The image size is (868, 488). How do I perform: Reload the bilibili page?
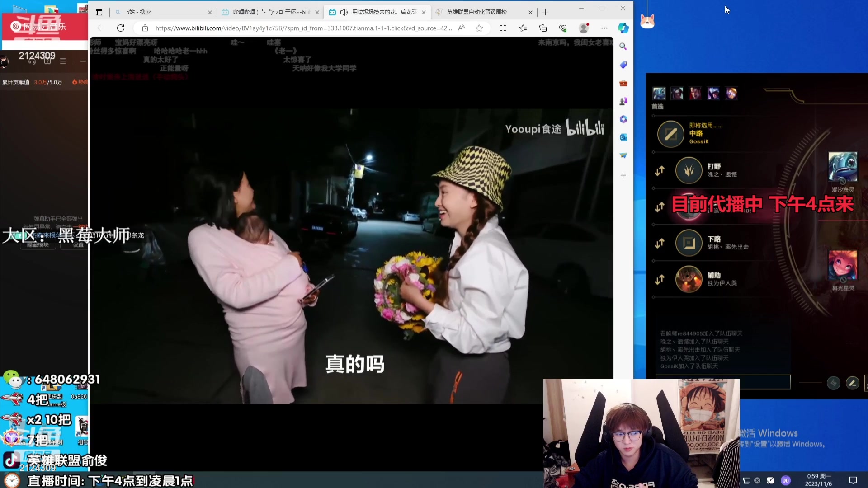pyautogui.click(x=121, y=28)
